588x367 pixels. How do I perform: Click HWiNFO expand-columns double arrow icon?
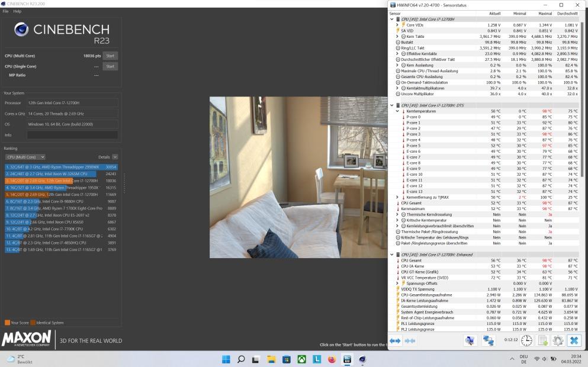coord(395,341)
